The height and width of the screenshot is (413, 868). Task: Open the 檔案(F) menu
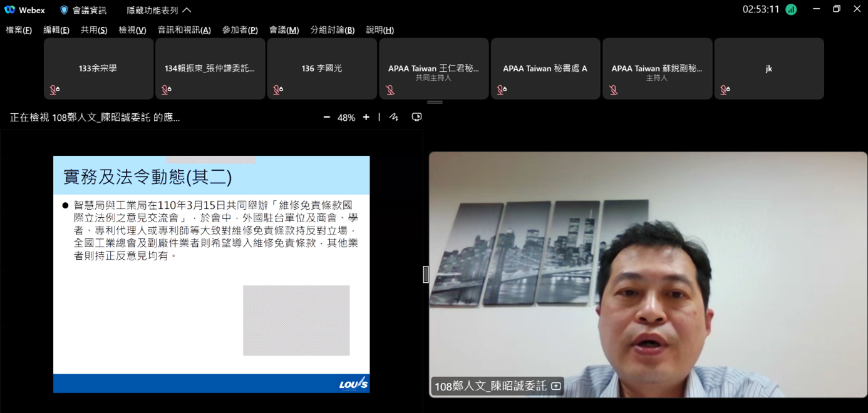(19, 30)
